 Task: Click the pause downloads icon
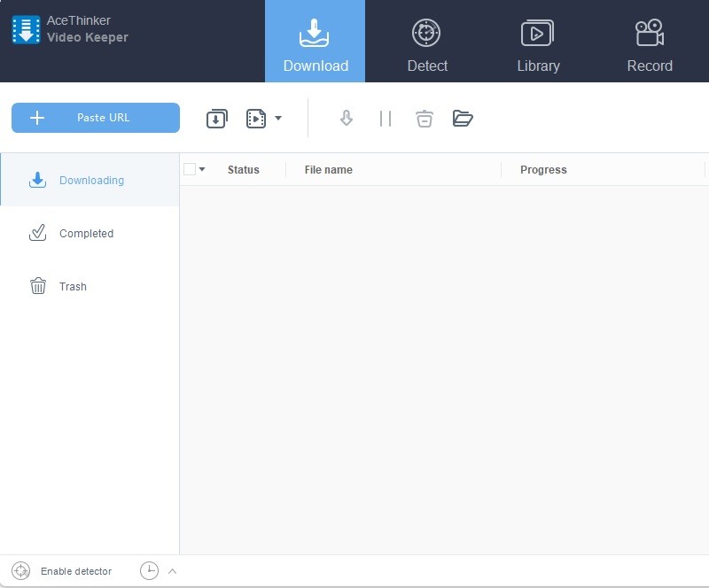[386, 119]
